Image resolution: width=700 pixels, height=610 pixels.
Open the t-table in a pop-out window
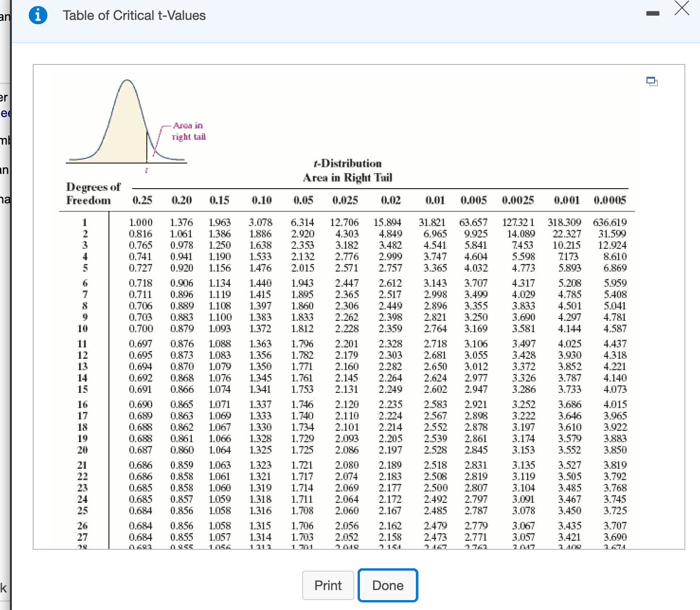click(x=652, y=82)
